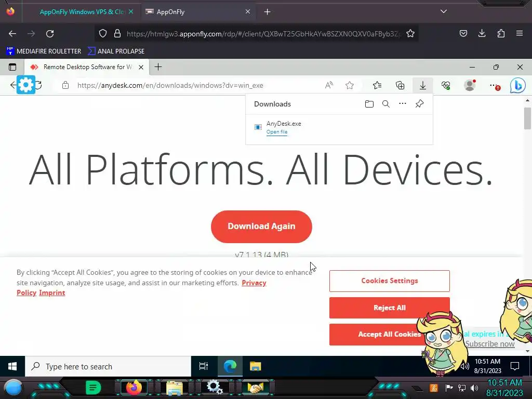Click the blue gear settings overlay icon
Viewport: 532px width, 399px height.
26,85
